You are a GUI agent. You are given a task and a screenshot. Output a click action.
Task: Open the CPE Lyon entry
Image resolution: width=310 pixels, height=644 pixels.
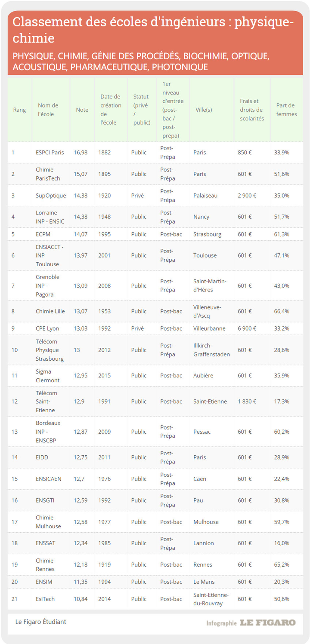[47, 328]
